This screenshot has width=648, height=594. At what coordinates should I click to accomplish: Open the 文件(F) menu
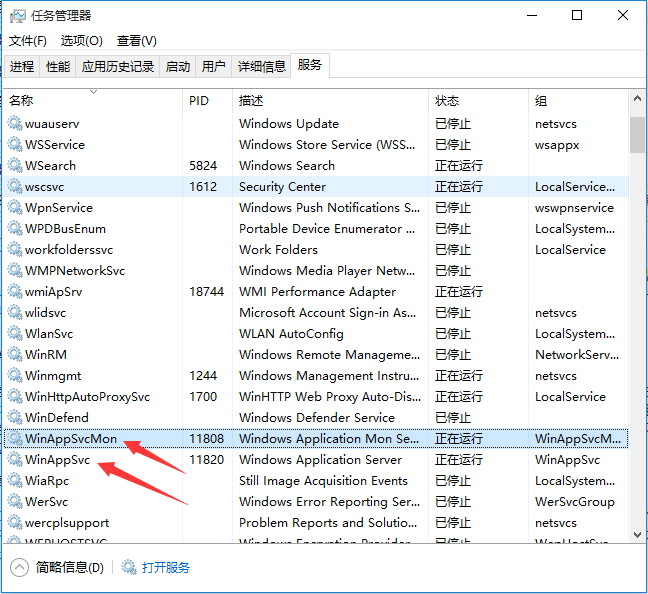coord(28,41)
